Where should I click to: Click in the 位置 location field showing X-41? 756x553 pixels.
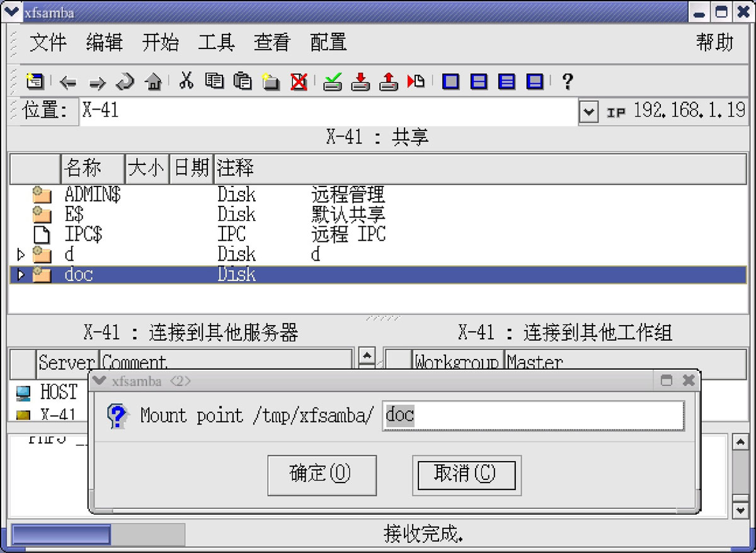(x=328, y=111)
